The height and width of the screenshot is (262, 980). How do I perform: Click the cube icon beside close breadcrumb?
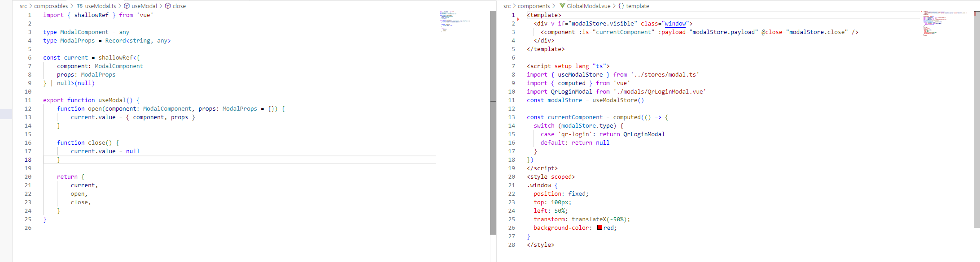(168, 6)
